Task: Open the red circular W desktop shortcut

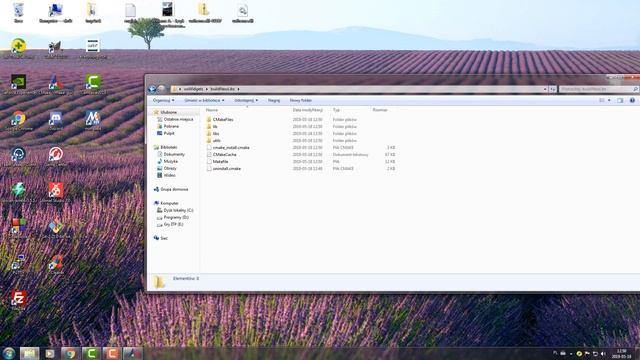Action: 56,156
